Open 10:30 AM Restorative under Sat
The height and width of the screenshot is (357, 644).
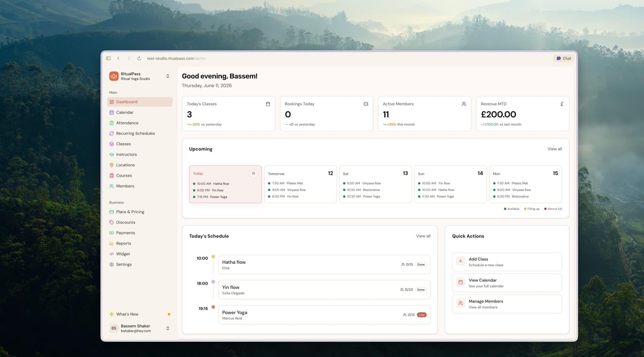point(361,190)
